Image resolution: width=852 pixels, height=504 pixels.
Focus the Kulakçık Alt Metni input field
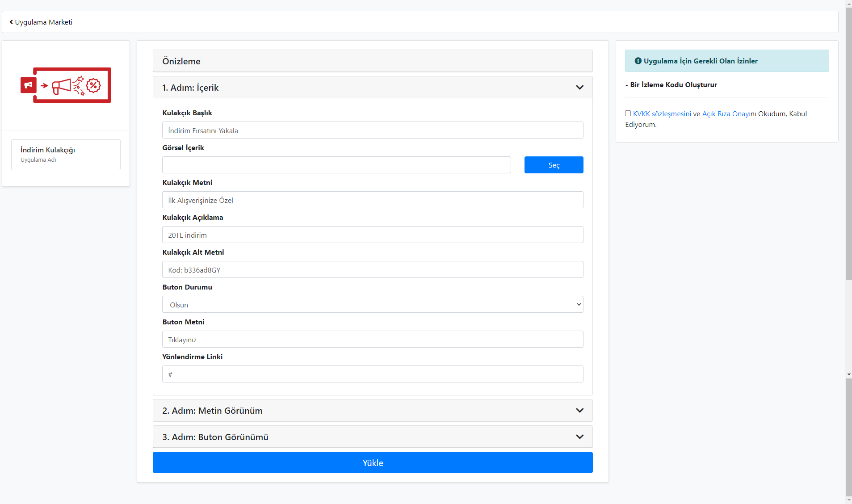373,269
